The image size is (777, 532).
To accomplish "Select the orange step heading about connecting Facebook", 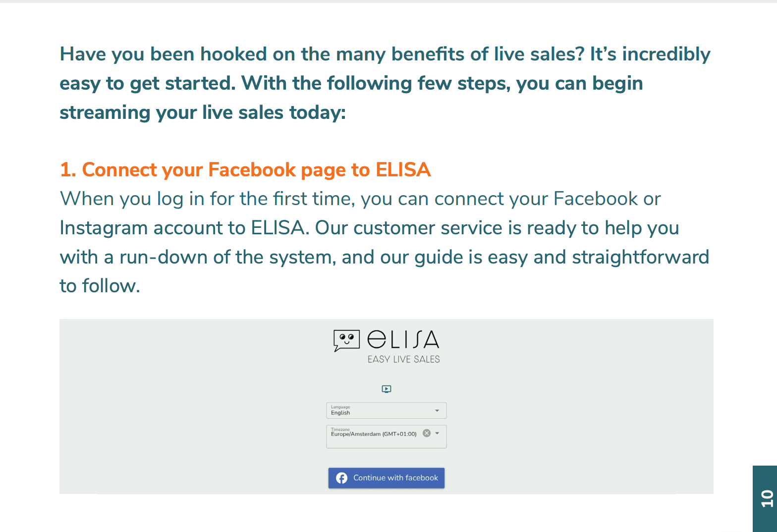I will [245, 169].
